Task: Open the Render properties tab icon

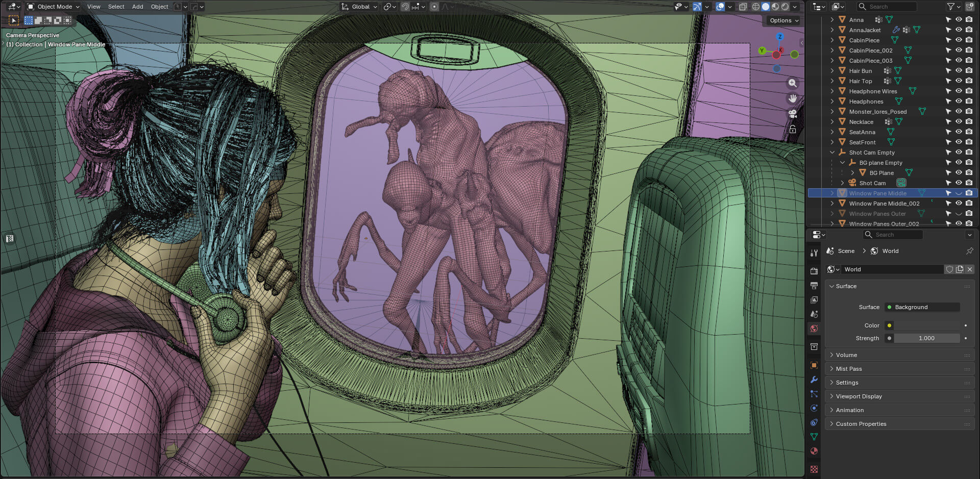Action: (x=814, y=271)
